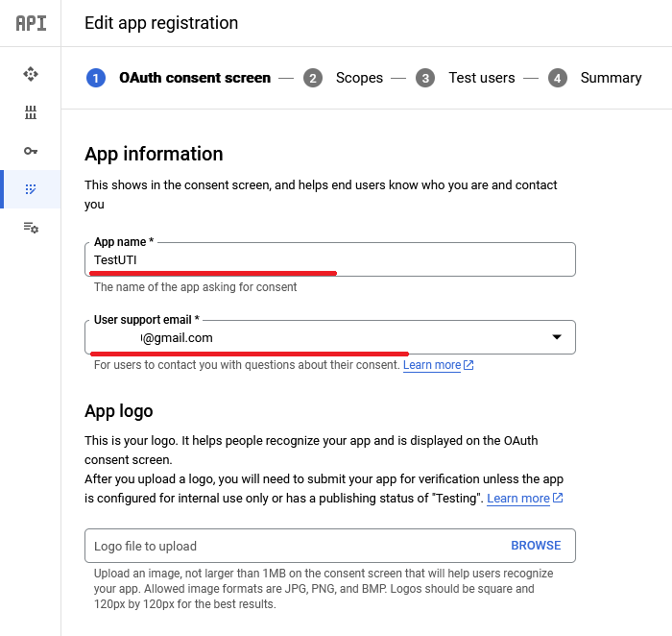Viewport: 672px width, 636px height.
Task: Open the Library icon in sidebar
Action: (31, 112)
